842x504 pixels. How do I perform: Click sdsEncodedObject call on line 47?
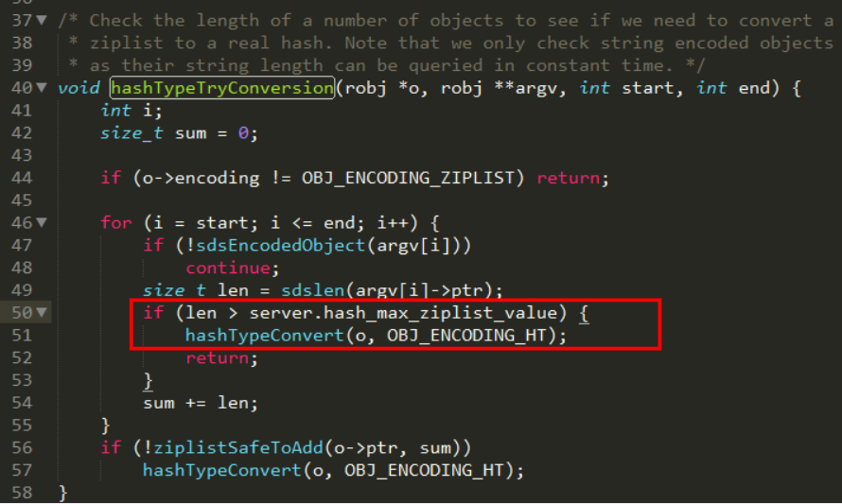pos(280,245)
